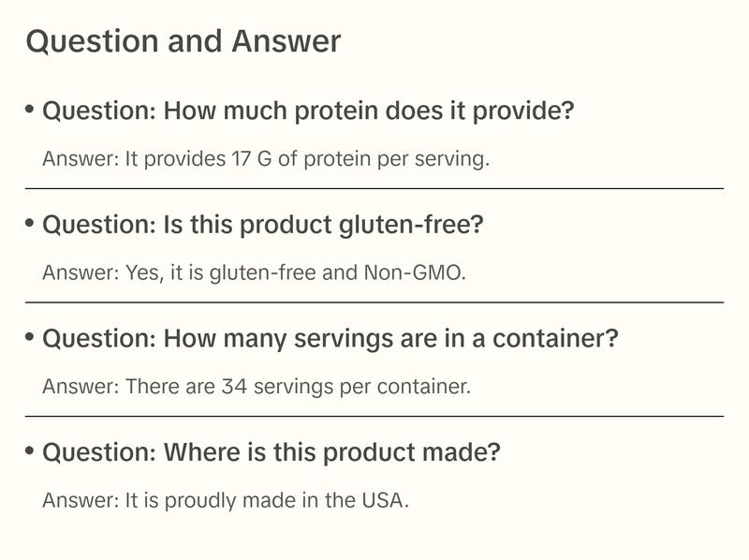This screenshot has width=749, height=560.
Task: Select the gluten-free question
Action: (263, 225)
